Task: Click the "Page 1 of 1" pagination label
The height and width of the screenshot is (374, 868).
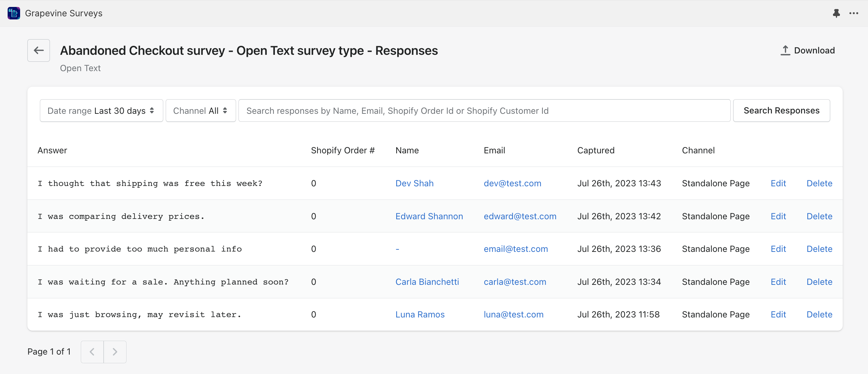Action: (49, 352)
